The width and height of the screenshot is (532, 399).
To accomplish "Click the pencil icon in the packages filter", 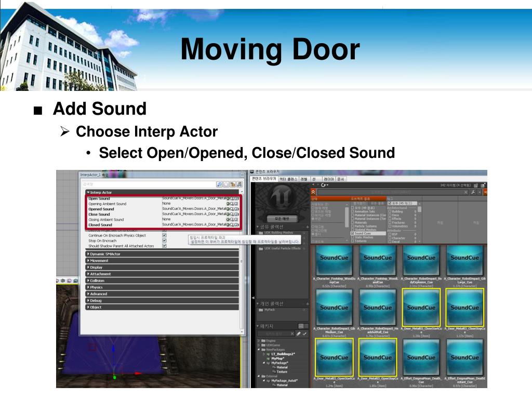I will 299,334.
